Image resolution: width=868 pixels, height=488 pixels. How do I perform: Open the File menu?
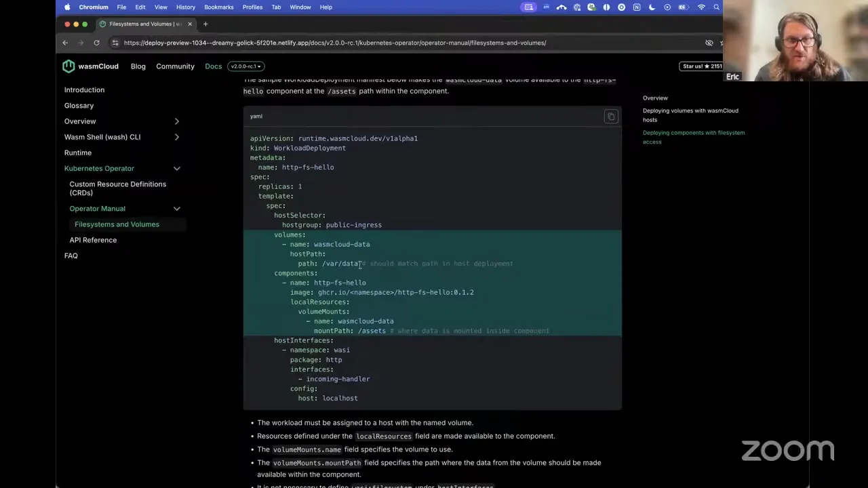tap(121, 7)
